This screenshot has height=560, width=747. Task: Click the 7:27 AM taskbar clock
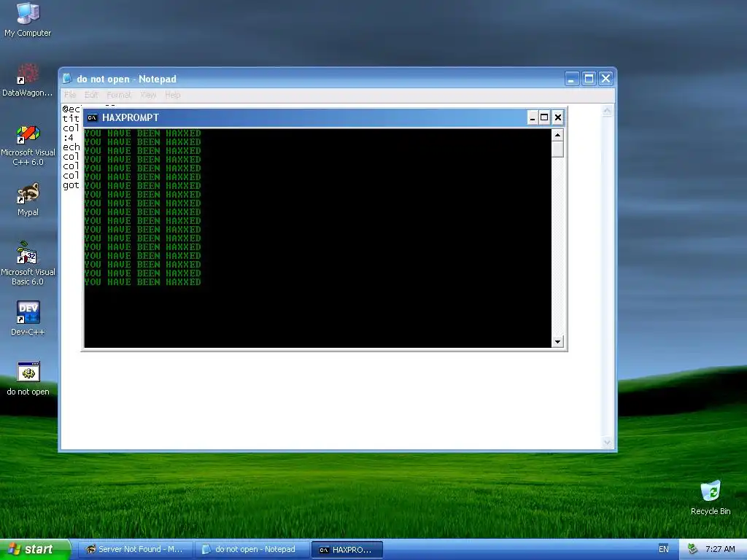pyautogui.click(x=720, y=549)
